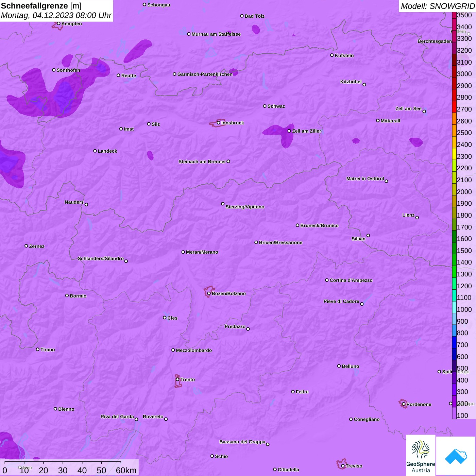The height and width of the screenshot is (476, 476).
Task: Select the 100 light purple legend swatch
Action: 454,413
